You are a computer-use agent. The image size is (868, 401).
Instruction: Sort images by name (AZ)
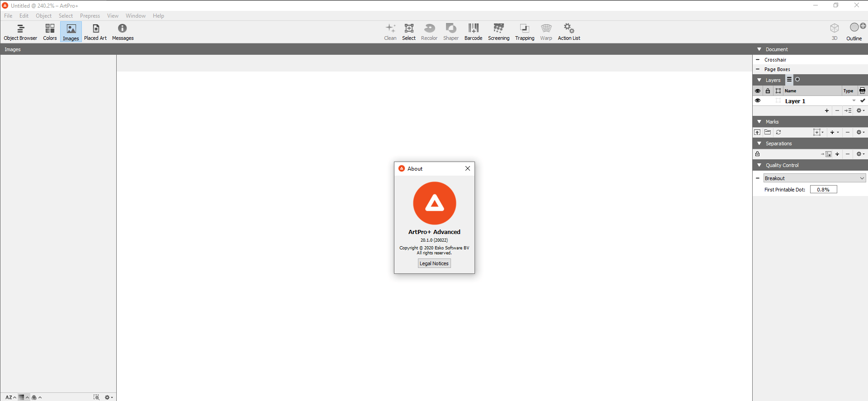pyautogui.click(x=10, y=397)
